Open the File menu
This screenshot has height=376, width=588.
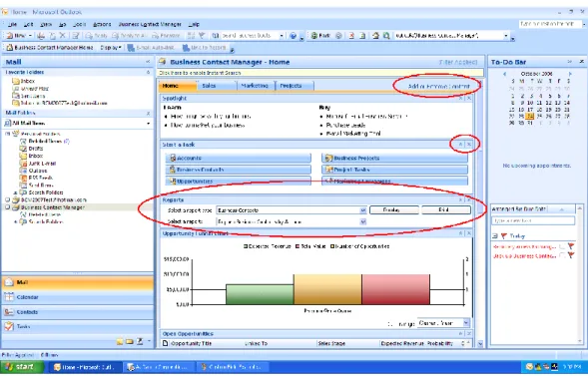click(12, 24)
